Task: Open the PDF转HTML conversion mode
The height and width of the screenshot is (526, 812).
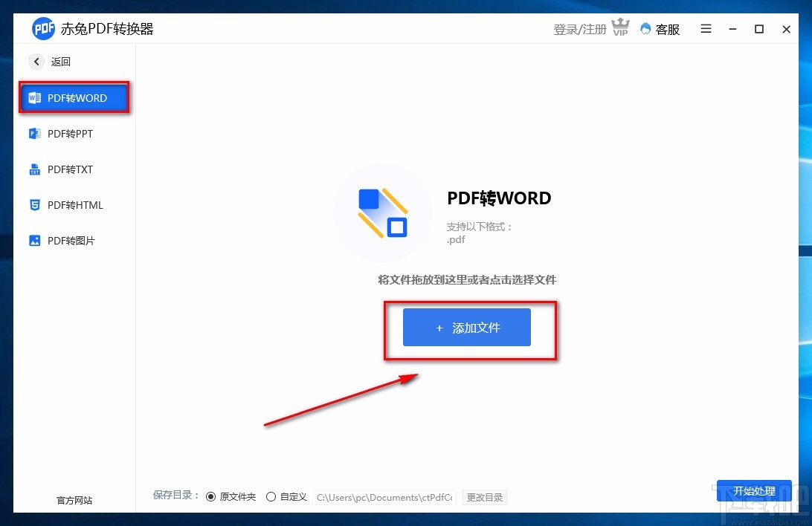Action: tap(74, 205)
